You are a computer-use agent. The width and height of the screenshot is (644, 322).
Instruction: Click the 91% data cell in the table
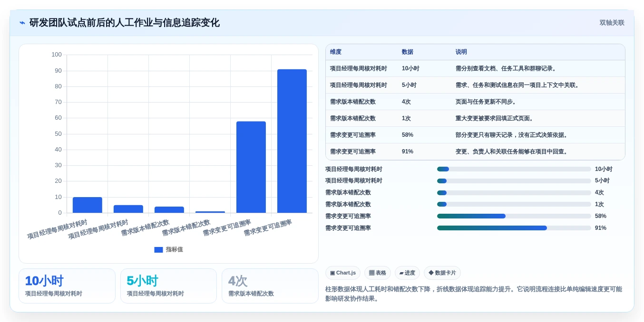tap(408, 152)
